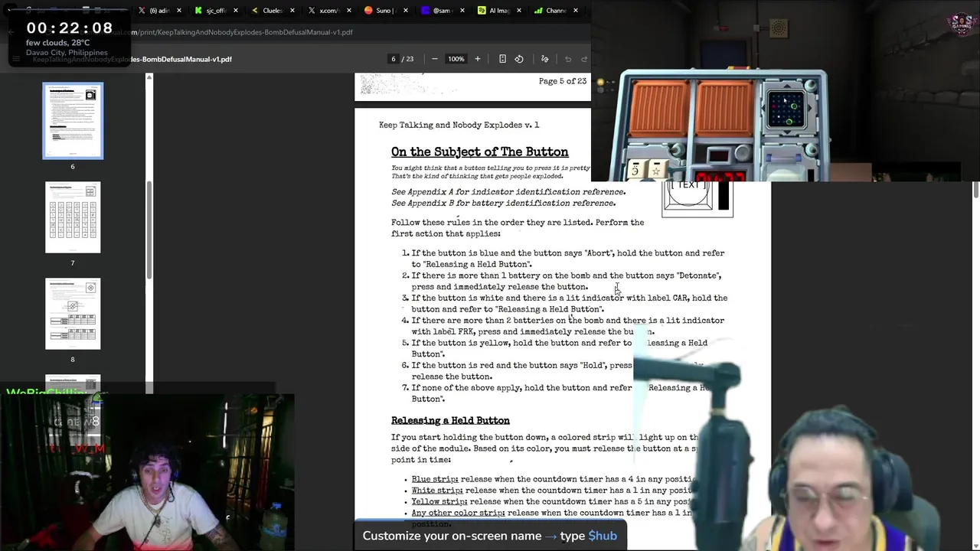The height and width of the screenshot is (551, 980).
Task: Click the fit to page icon
Action: (502, 59)
